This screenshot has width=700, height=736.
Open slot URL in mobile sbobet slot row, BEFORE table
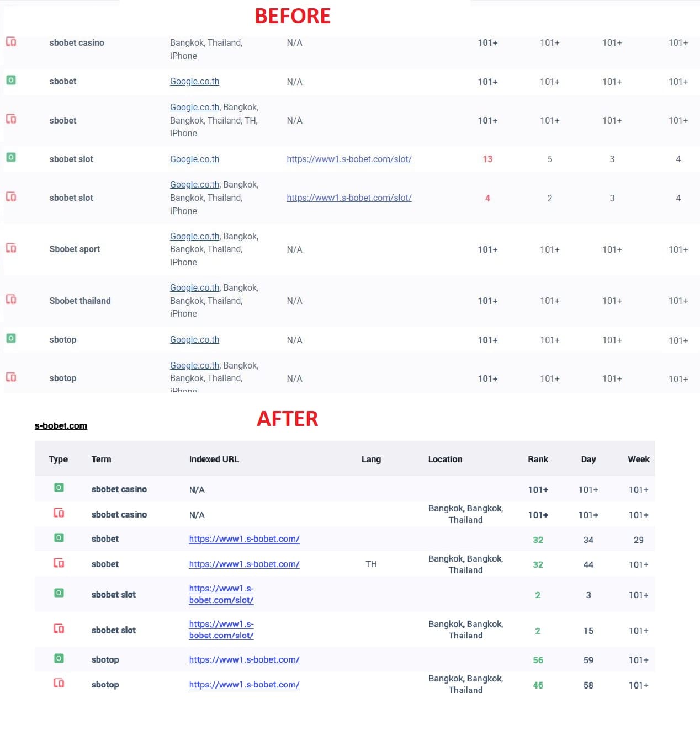349,198
